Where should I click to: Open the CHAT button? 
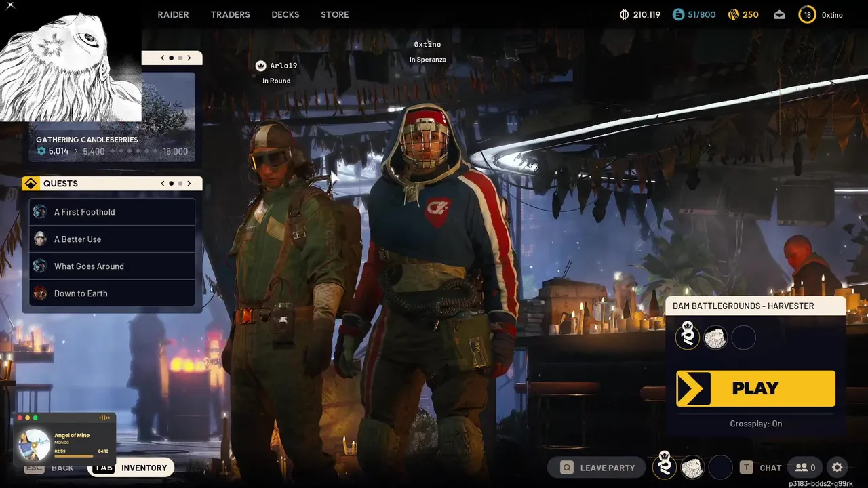(761, 468)
